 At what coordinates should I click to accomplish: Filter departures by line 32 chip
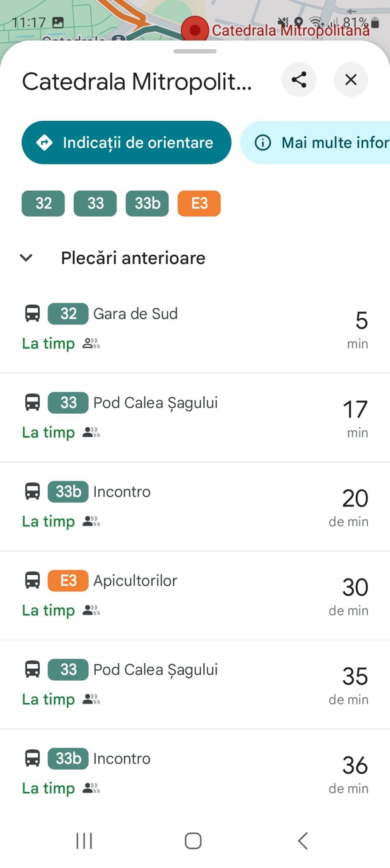43,203
